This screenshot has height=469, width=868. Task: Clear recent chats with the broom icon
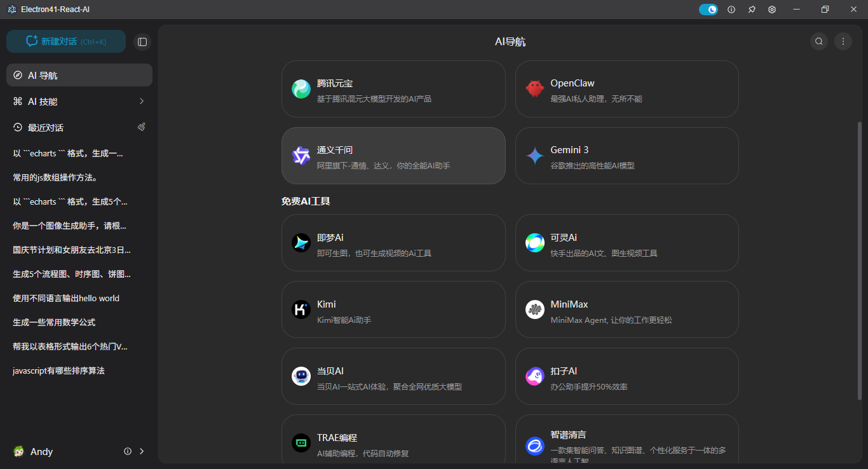tap(142, 127)
